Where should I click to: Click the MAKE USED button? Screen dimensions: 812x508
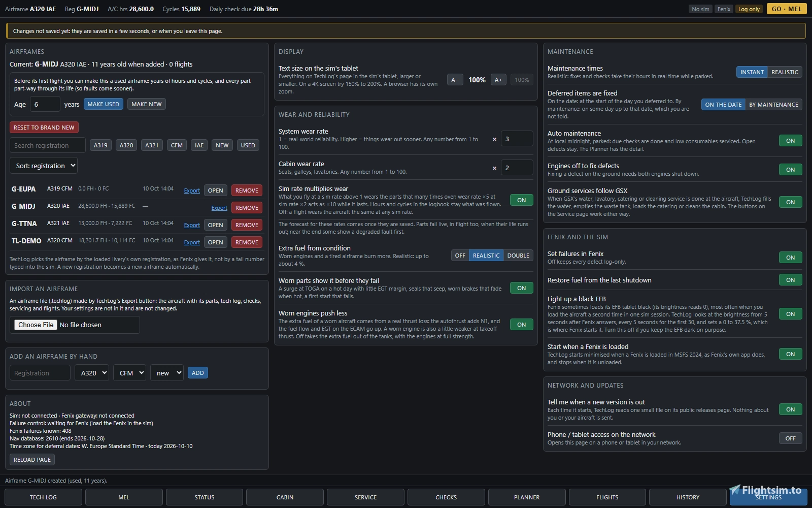click(104, 104)
